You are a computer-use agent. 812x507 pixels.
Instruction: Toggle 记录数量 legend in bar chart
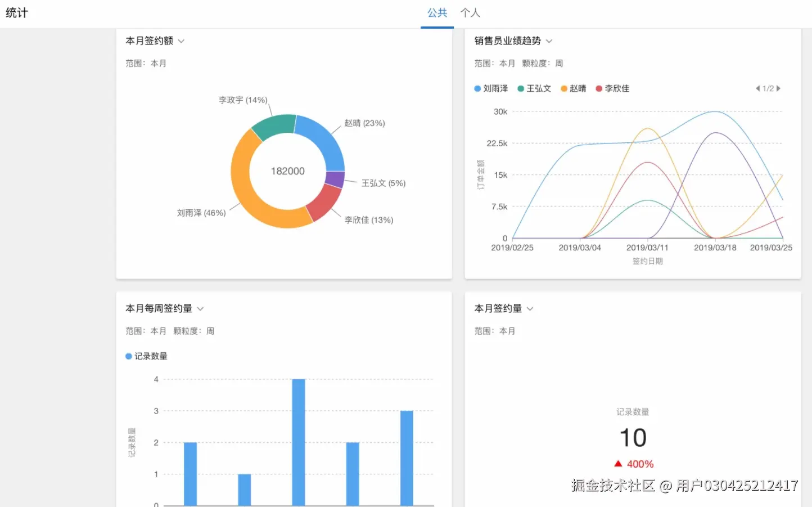(x=146, y=356)
